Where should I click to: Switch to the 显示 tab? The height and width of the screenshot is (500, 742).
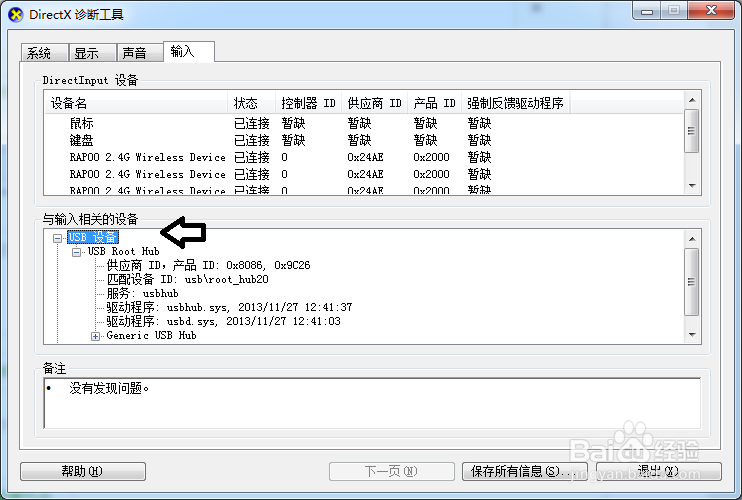tap(92, 53)
